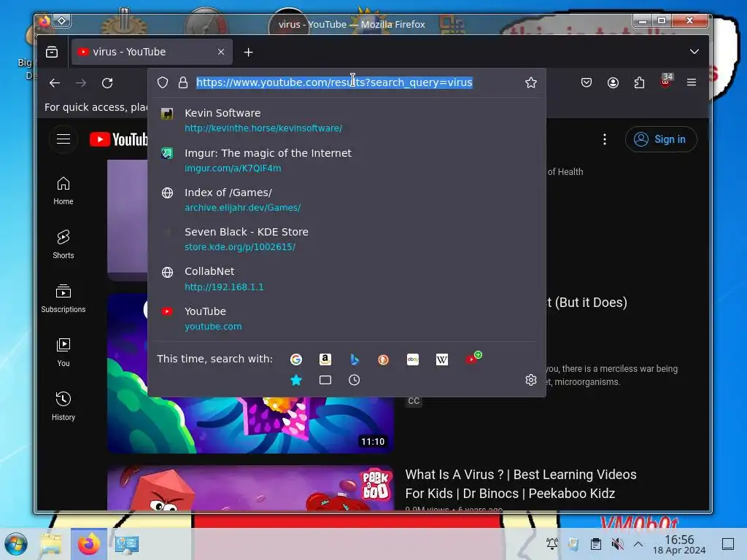The width and height of the screenshot is (747, 560).
Task: Open Home in YouTube sidebar
Action: (x=63, y=190)
